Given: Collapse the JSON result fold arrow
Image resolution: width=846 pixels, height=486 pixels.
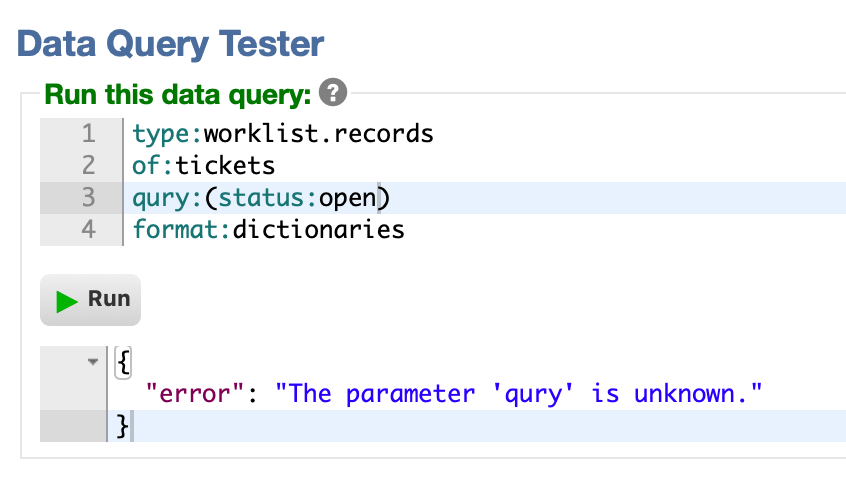Looking at the screenshot, I should [x=93, y=361].
